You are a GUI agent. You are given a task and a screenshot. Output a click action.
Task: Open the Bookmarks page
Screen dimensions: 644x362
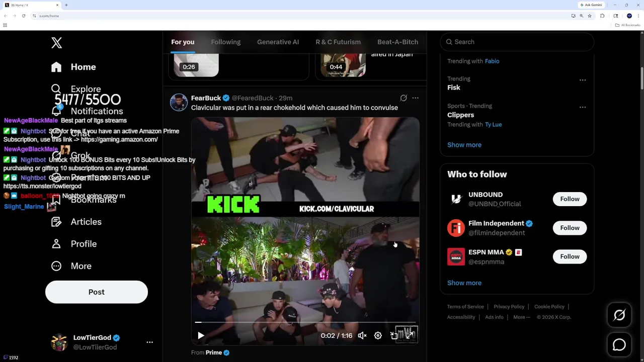(84, 200)
